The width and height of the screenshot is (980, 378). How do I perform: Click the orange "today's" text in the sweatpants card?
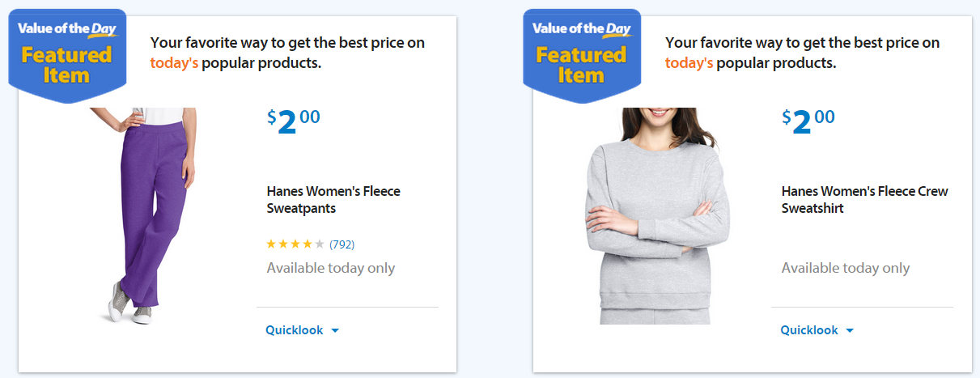click(174, 62)
